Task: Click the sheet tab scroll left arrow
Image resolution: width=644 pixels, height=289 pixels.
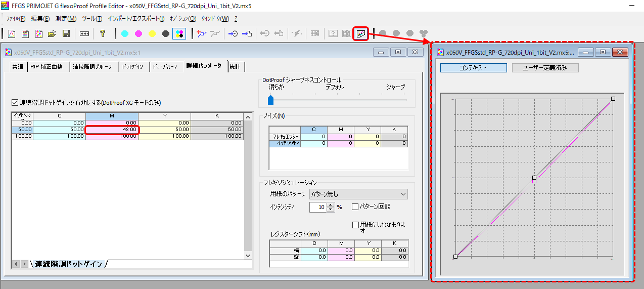Action: coord(16,264)
